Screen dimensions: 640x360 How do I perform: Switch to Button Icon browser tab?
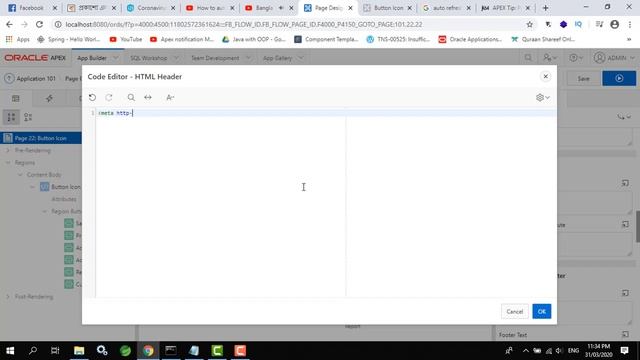point(387,8)
